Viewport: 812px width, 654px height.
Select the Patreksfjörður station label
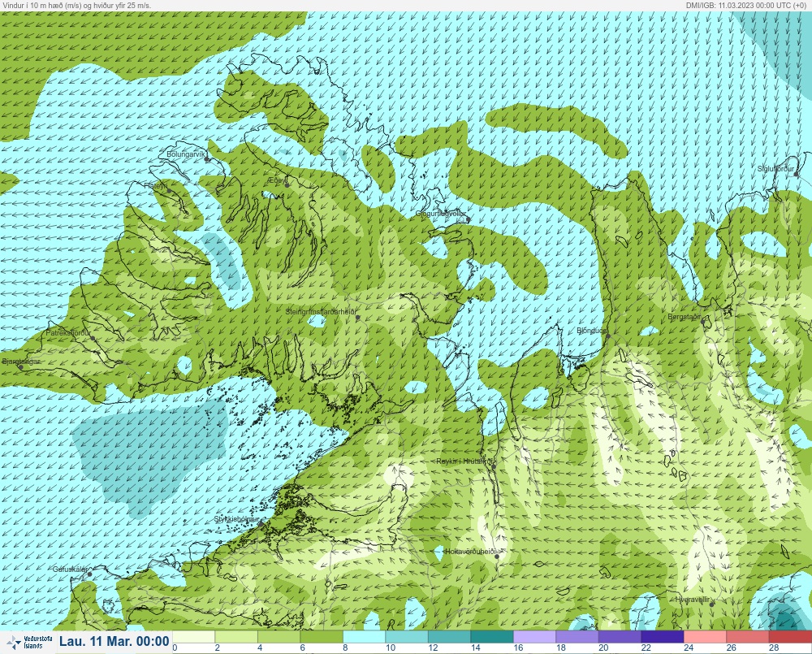click(68, 333)
